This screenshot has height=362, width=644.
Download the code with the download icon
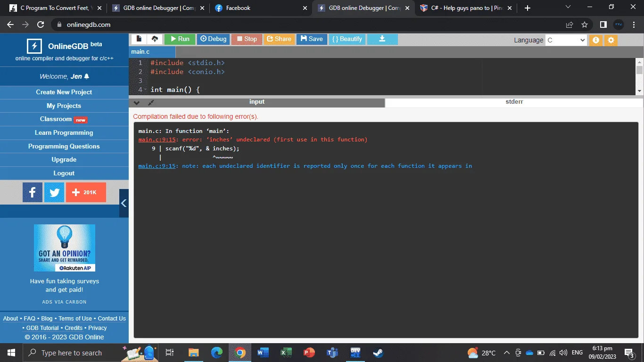click(x=382, y=39)
